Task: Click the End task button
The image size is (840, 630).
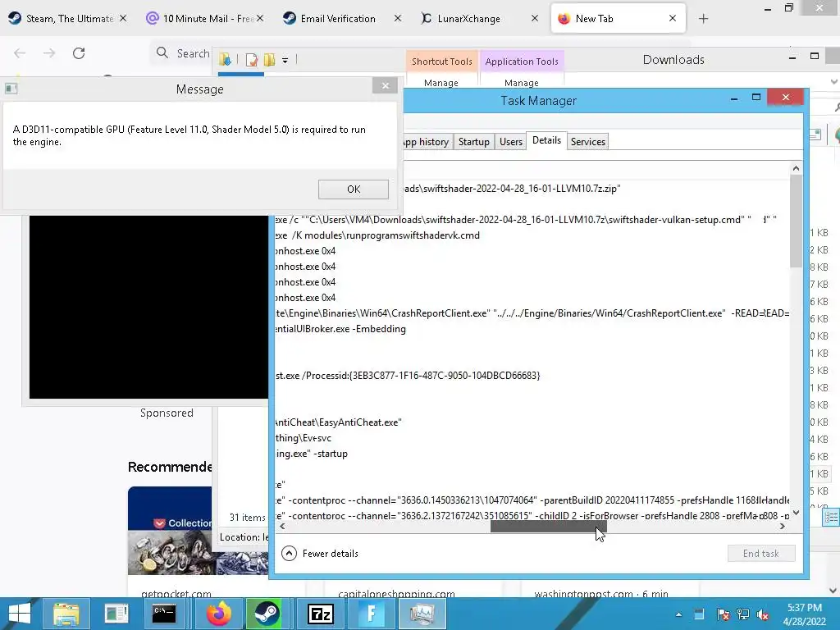Action: (760, 554)
